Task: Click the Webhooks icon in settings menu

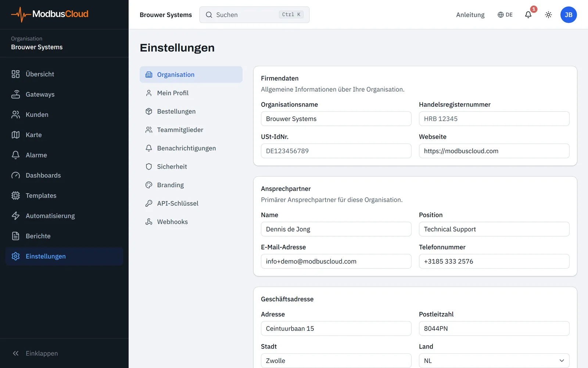Action: pyautogui.click(x=149, y=222)
